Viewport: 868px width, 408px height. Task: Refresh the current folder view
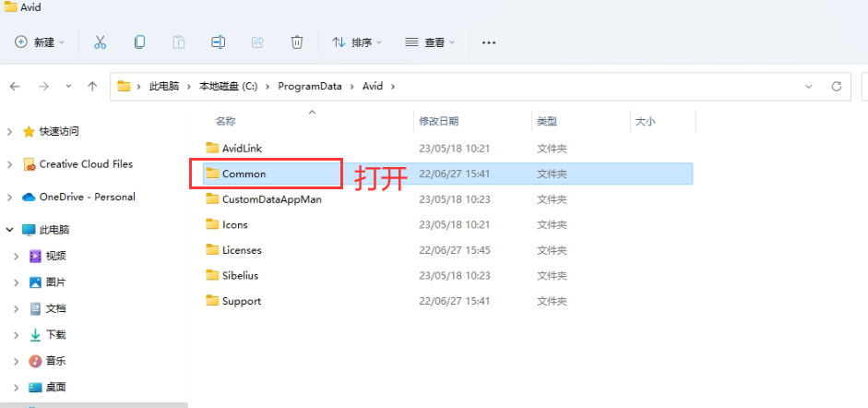(x=837, y=86)
